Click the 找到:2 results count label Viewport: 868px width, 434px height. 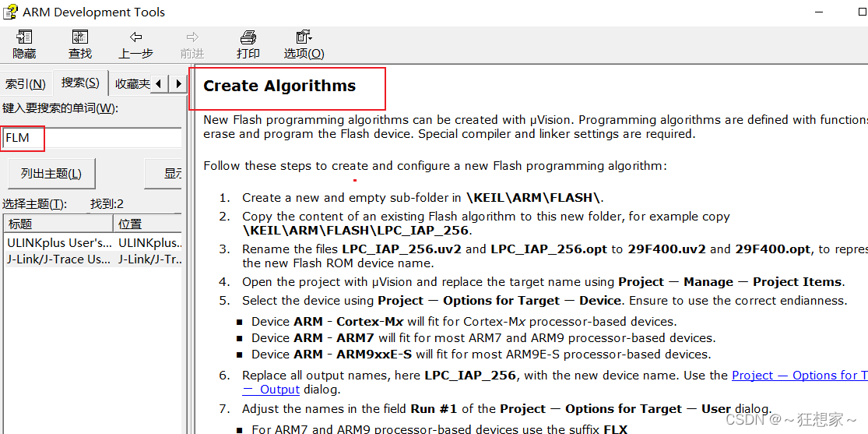107,204
